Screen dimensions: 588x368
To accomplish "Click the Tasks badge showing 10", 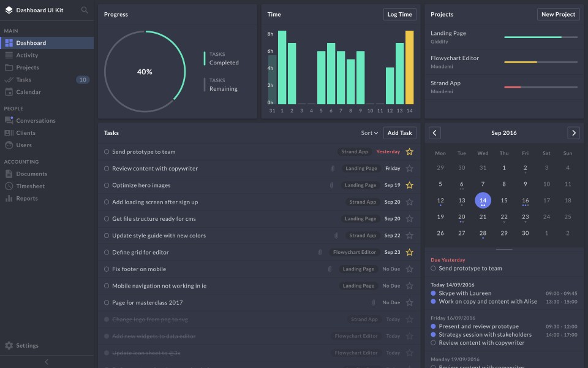I will click(83, 80).
